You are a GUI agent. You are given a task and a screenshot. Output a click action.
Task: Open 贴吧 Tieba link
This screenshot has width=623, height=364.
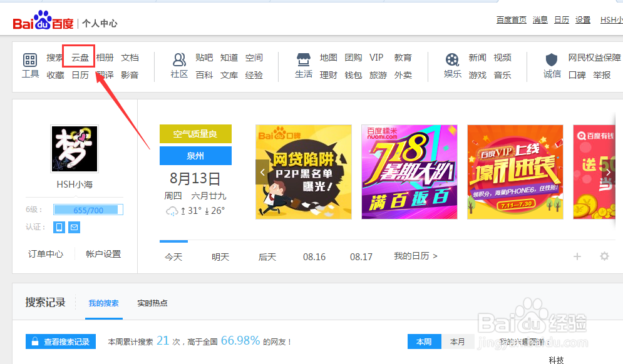[x=204, y=58]
